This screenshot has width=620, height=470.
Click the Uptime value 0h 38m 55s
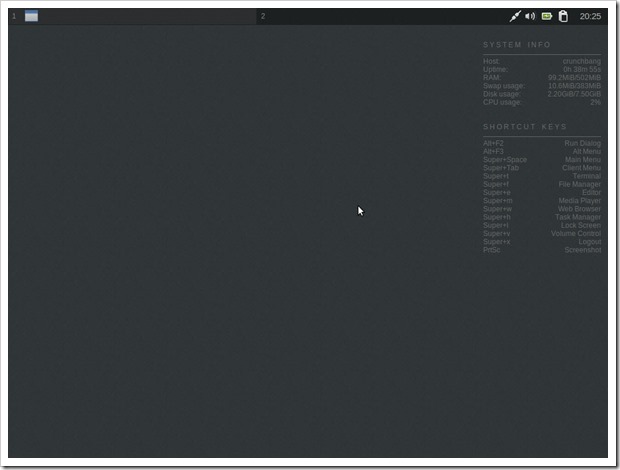582,69
